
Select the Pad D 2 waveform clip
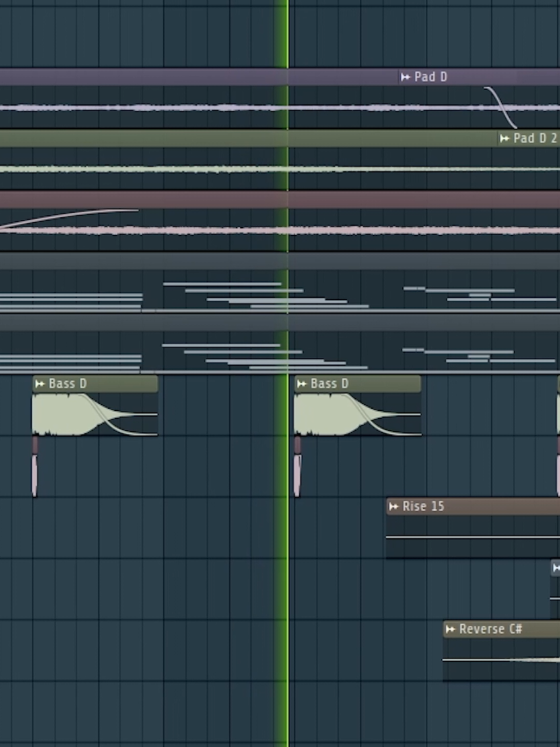coord(198,168)
